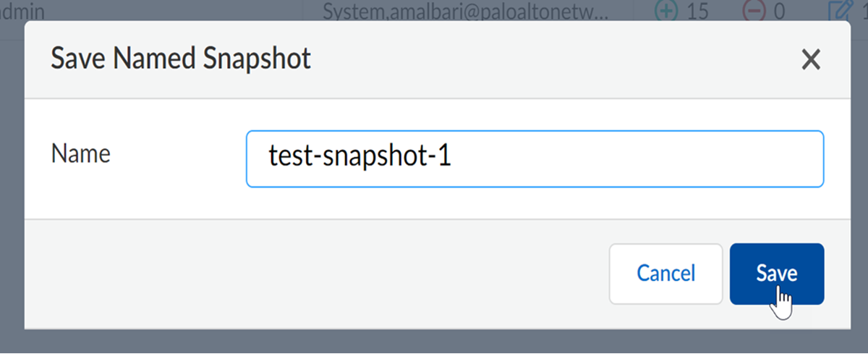Viewport: 868px width, 354px height.
Task: Click blank dialog body below Name label
Action: [130, 195]
